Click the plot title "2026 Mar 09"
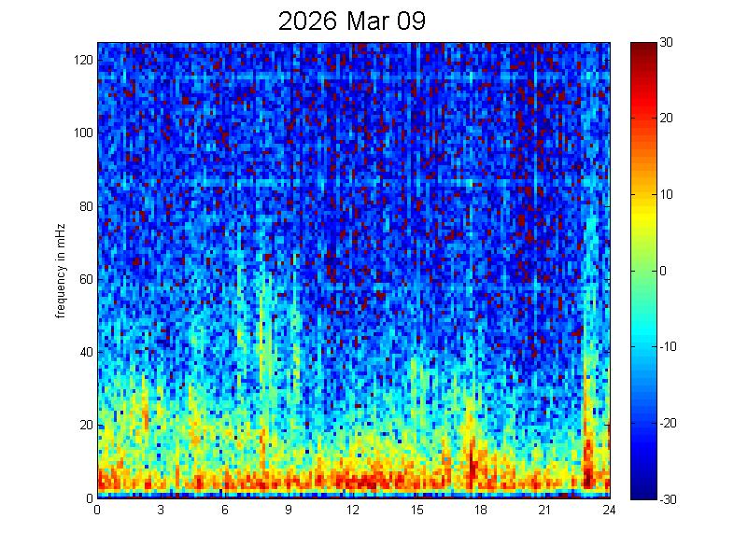The image size is (748, 560). (351, 21)
